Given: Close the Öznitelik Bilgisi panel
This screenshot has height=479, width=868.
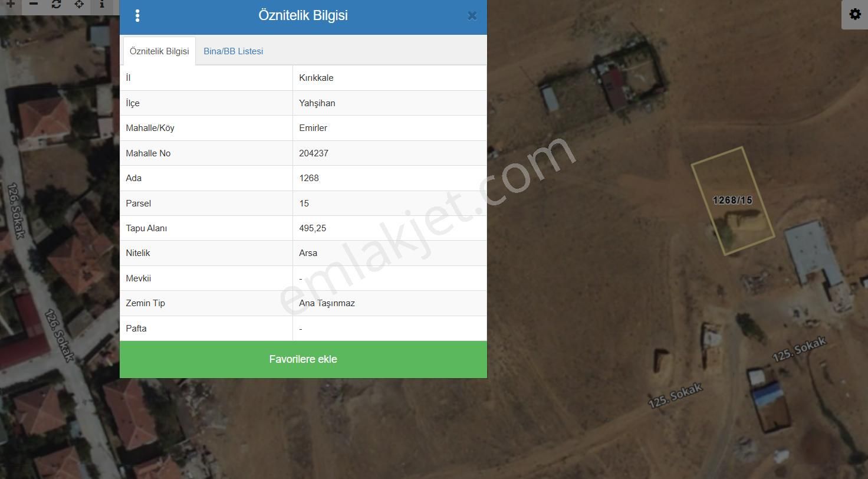Looking at the screenshot, I should [x=472, y=16].
